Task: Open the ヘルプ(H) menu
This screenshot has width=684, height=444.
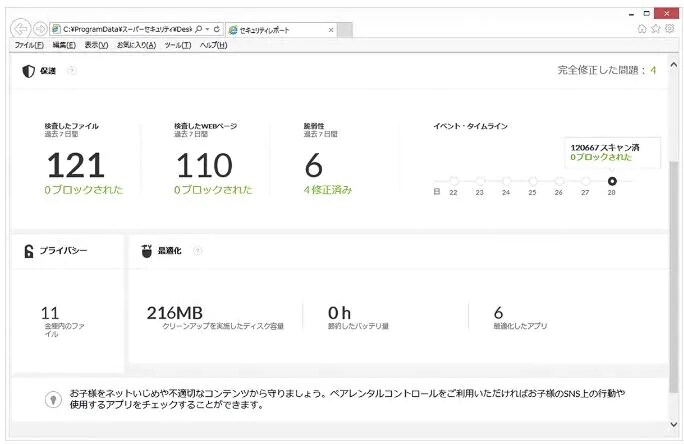Action: 213,45
